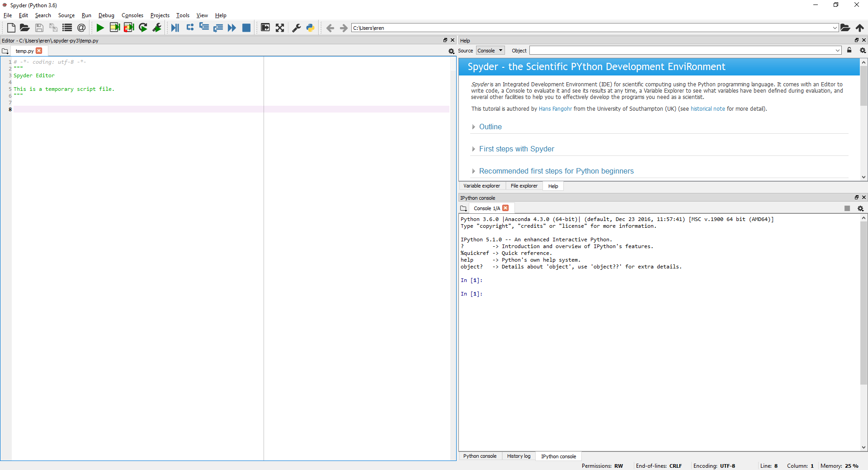
Task: Stop debugging with blue square icon
Action: 246,28
